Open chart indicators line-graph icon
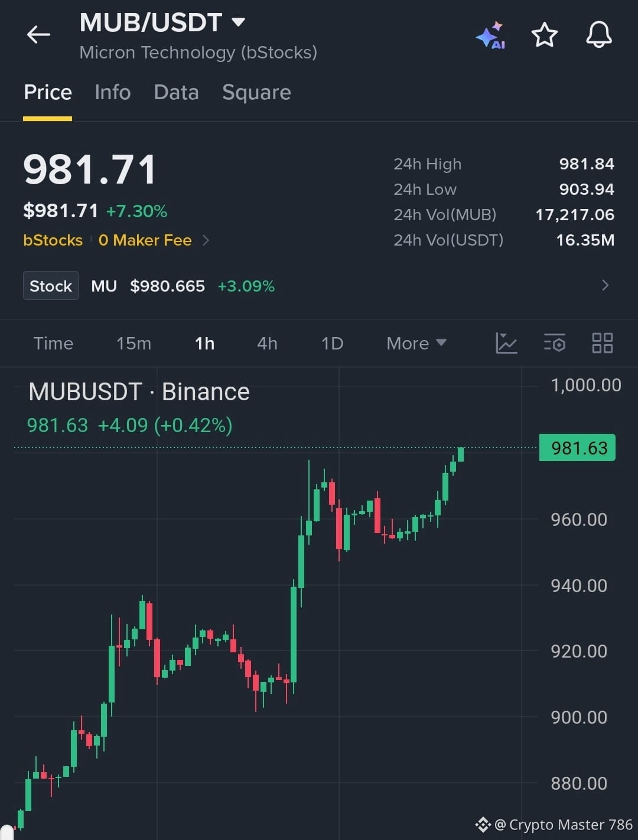The width and height of the screenshot is (638, 840). click(506, 343)
